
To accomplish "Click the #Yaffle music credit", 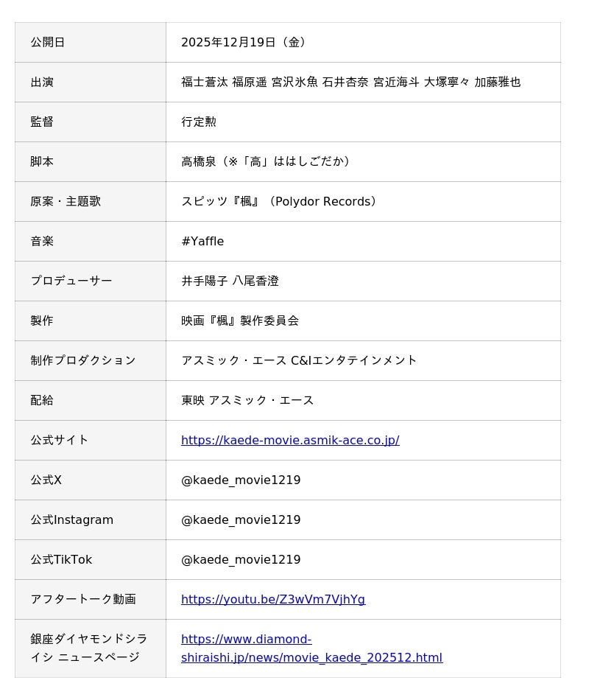I will [x=202, y=242].
